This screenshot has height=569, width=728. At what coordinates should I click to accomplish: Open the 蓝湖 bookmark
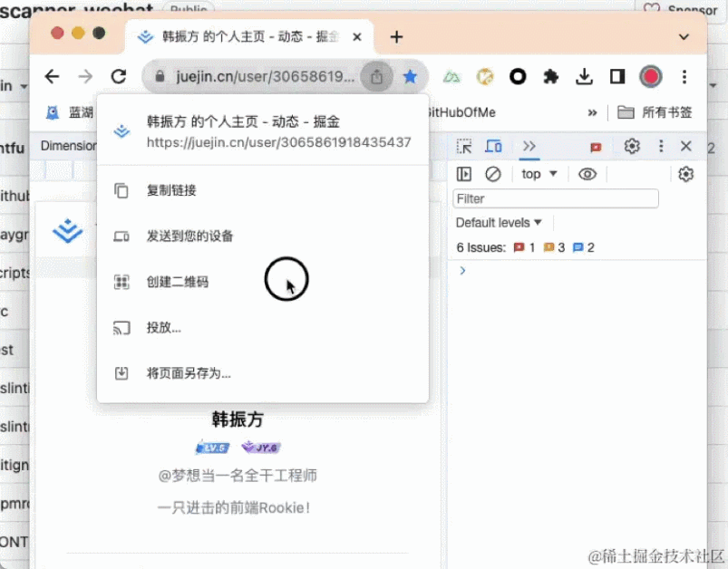(x=70, y=112)
